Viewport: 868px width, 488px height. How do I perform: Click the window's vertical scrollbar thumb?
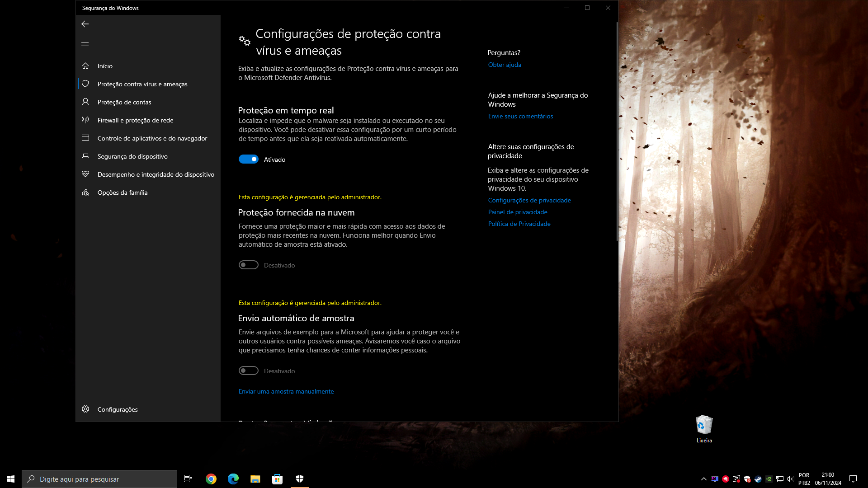tap(617, 131)
